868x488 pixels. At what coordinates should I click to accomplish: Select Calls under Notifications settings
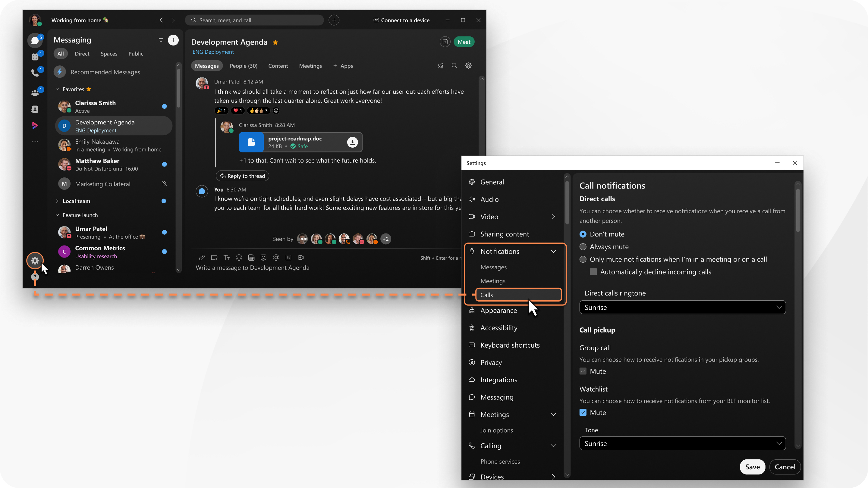point(517,294)
